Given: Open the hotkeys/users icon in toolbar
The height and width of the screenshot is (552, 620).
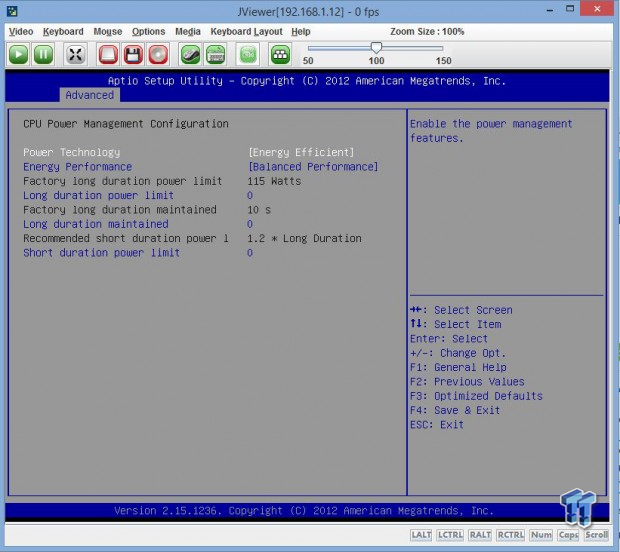Looking at the screenshot, I should (280, 54).
